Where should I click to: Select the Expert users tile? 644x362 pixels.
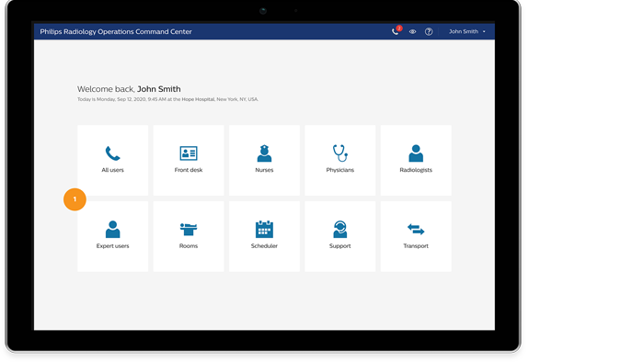point(112,236)
